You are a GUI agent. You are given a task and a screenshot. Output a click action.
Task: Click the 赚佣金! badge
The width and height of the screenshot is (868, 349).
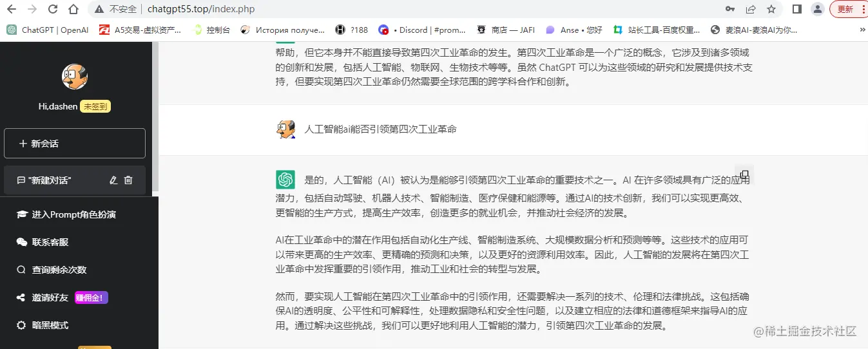tap(91, 297)
